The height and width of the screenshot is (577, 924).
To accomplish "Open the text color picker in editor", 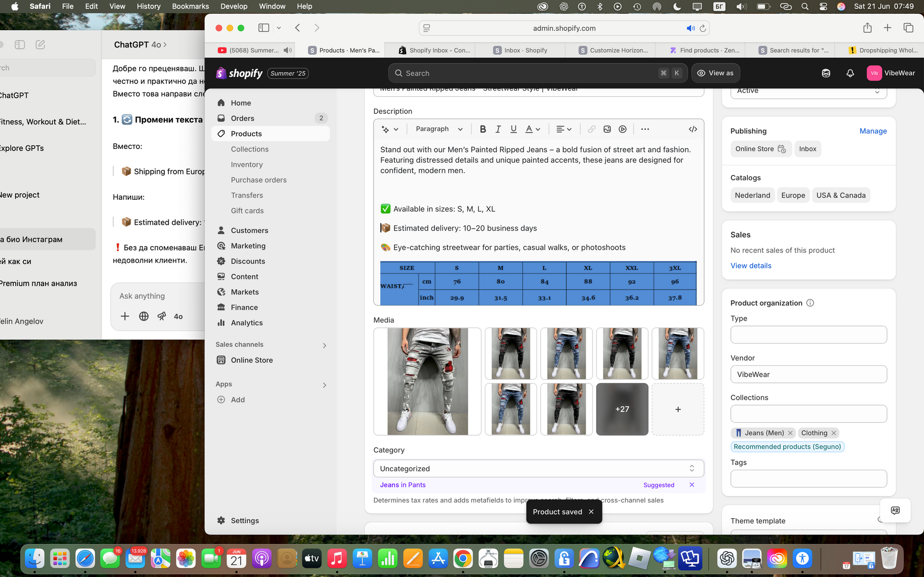I will 533,129.
